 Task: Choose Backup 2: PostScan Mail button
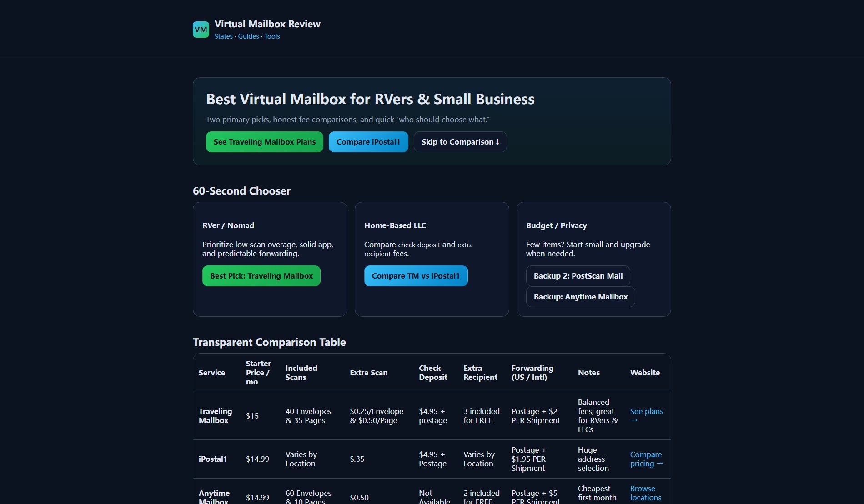[578, 276]
